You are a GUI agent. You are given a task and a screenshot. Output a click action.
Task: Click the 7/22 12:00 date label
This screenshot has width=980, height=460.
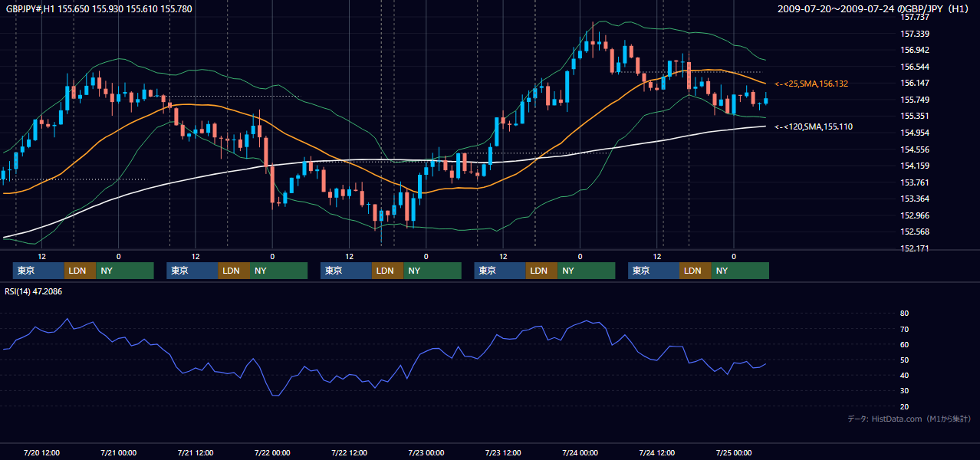[x=350, y=452]
